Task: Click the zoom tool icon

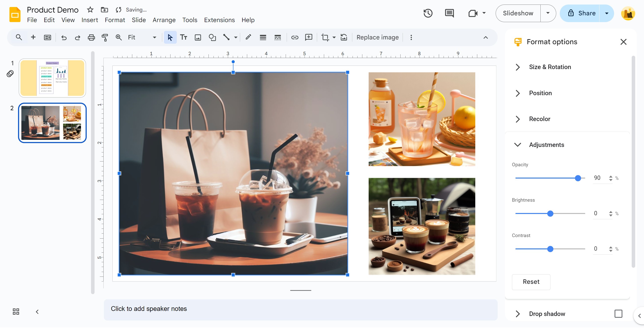Action: click(118, 37)
